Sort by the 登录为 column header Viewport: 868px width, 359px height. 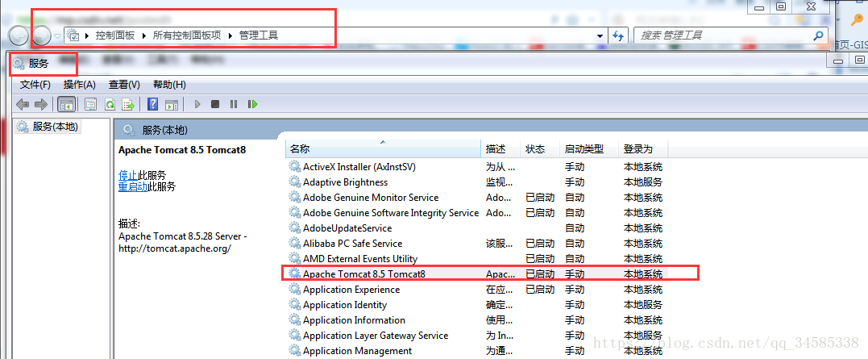(644, 149)
